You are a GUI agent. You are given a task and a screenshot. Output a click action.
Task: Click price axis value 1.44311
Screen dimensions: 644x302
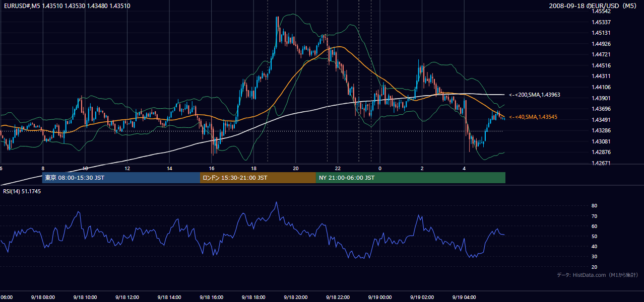click(x=602, y=77)
